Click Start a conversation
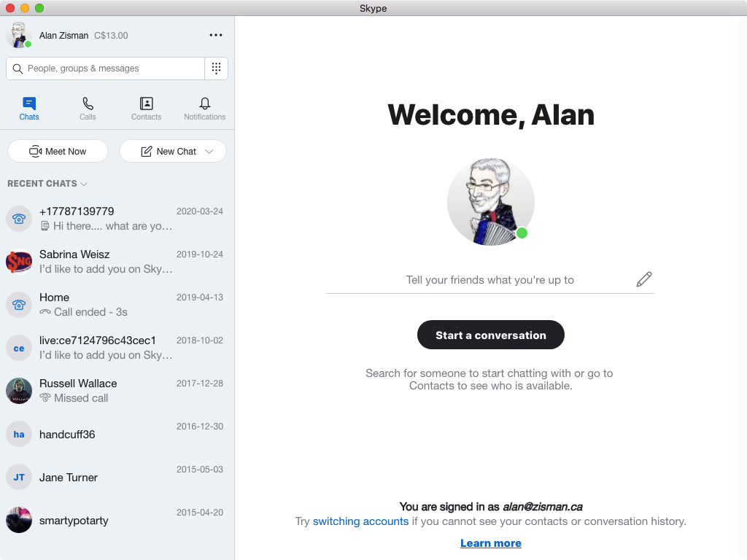This screenshot has height=560, width=747. (x=490, y=335)
